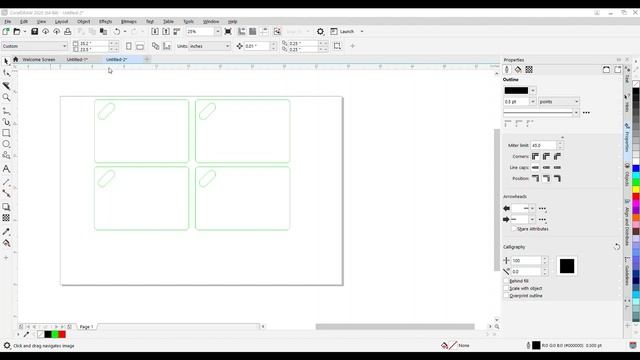Select the mitered corners option

(x=536, y=156)
